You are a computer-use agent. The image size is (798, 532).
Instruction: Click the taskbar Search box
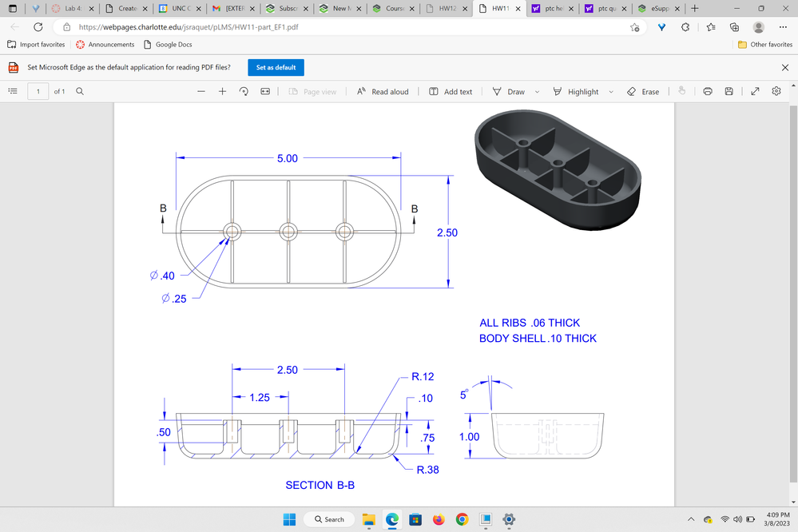(x=329, y=519)
